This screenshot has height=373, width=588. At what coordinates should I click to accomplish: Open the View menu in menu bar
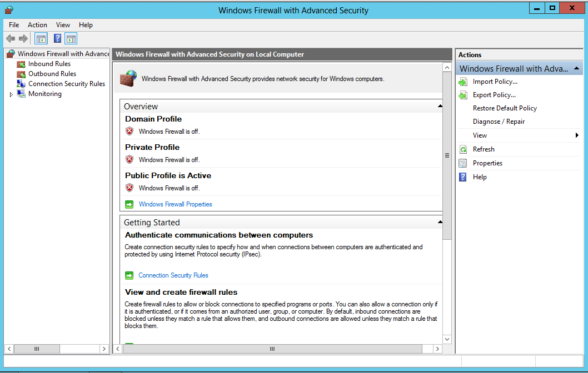tap(63, 25)
